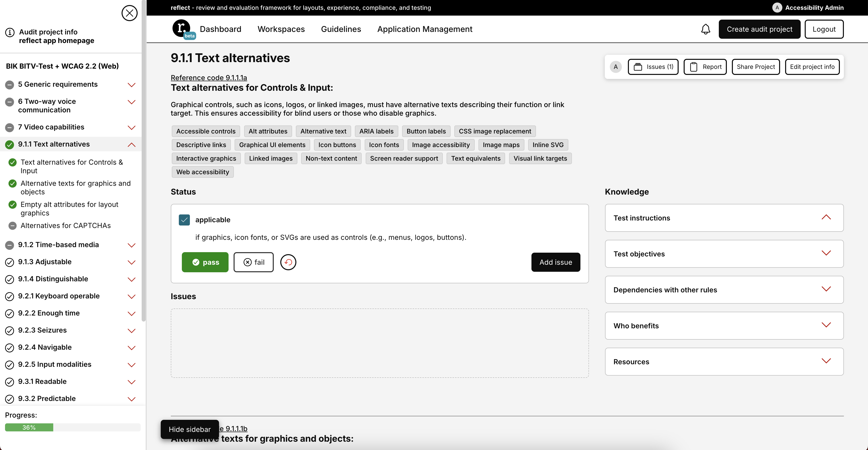The height and width of the screenshot is (450, 868).
Task: Click check icon for Empty alt attributes
Action: coord(13,205)
